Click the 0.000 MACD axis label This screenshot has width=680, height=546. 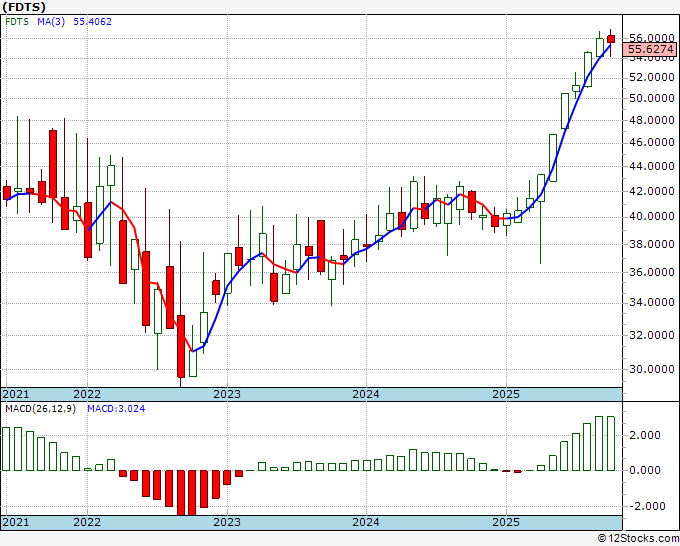[646, 470]
